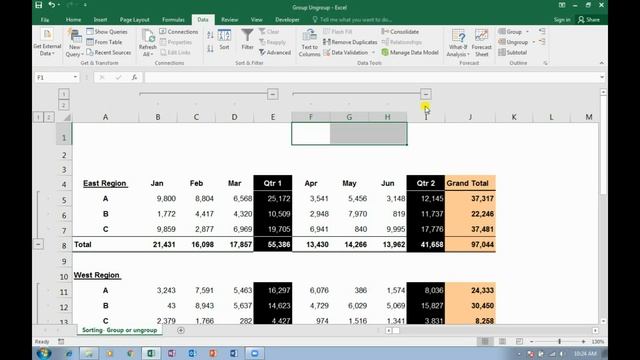Open the Page Layout tab
The image size is (640, 360).
coord(134,20)
